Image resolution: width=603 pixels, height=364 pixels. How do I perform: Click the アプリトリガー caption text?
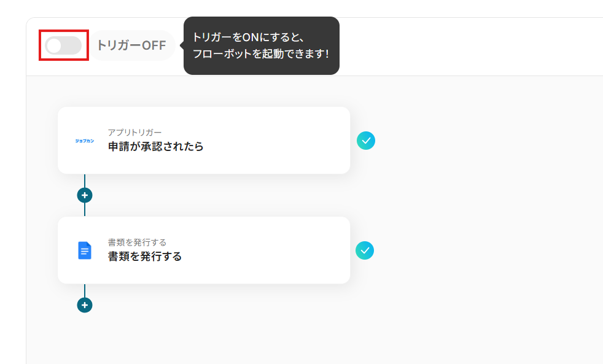click(134, 132)
